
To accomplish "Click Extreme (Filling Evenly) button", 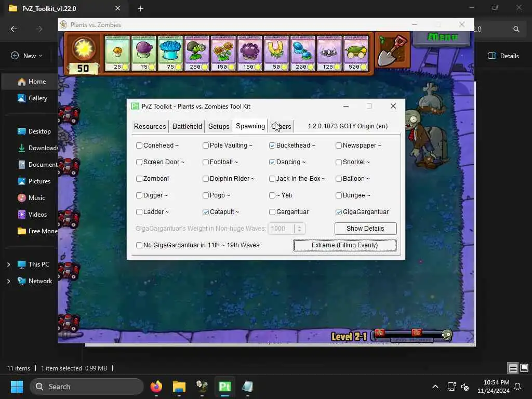I will point(345,245).
